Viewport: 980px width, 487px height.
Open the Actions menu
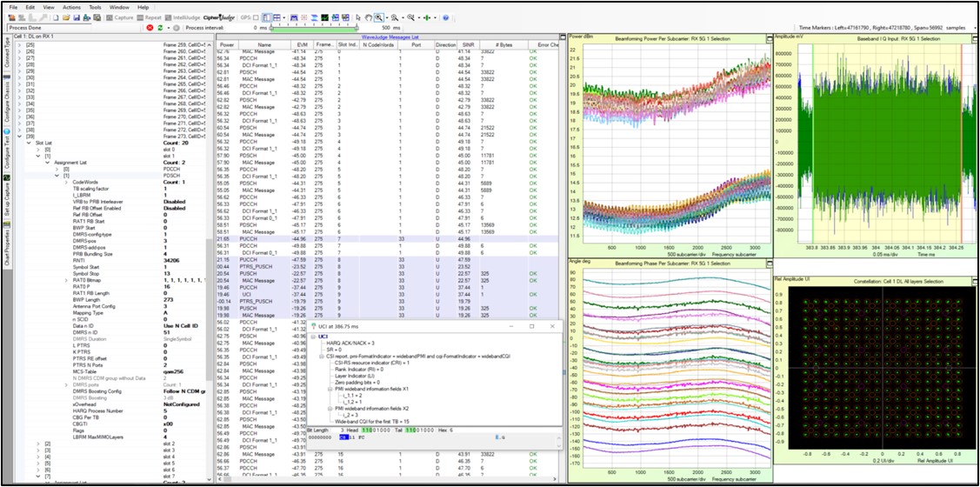pos(71,7)
